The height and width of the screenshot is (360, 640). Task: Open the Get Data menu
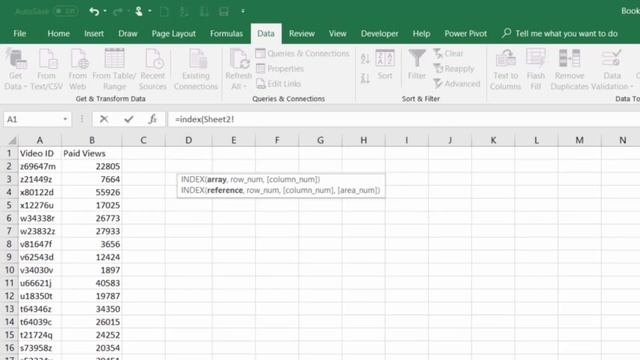pyautogui.click(x=16, y=69)
